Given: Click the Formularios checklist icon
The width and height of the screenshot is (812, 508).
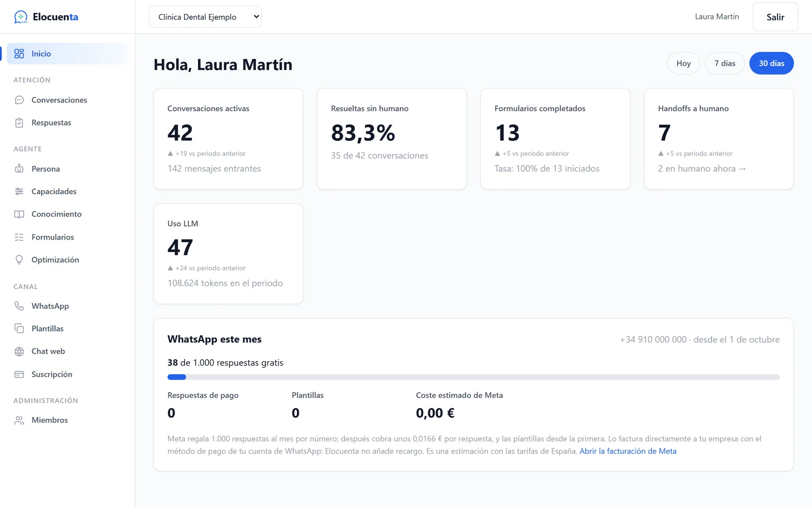Looking at the screenshot, I should 19,237.
